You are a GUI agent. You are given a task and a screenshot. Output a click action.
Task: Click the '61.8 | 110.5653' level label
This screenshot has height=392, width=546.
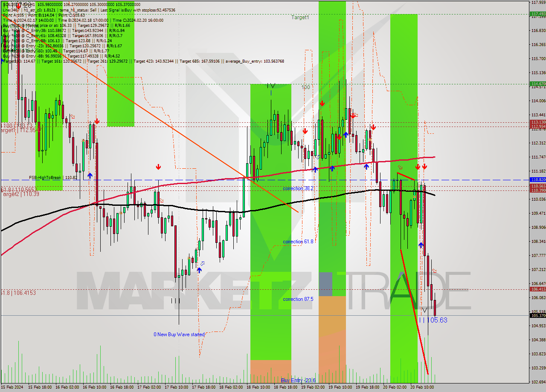[18, 189]
